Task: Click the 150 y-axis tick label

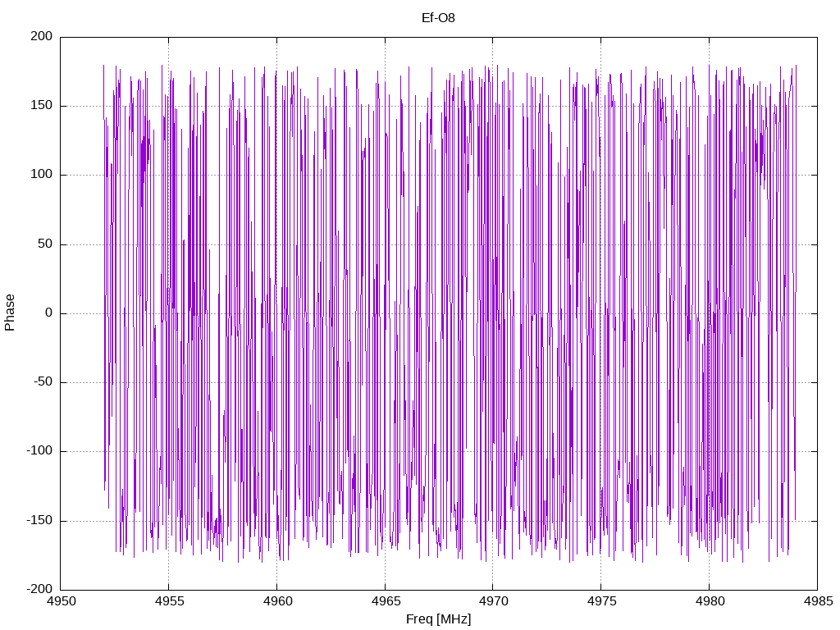Action: point(42,106)
